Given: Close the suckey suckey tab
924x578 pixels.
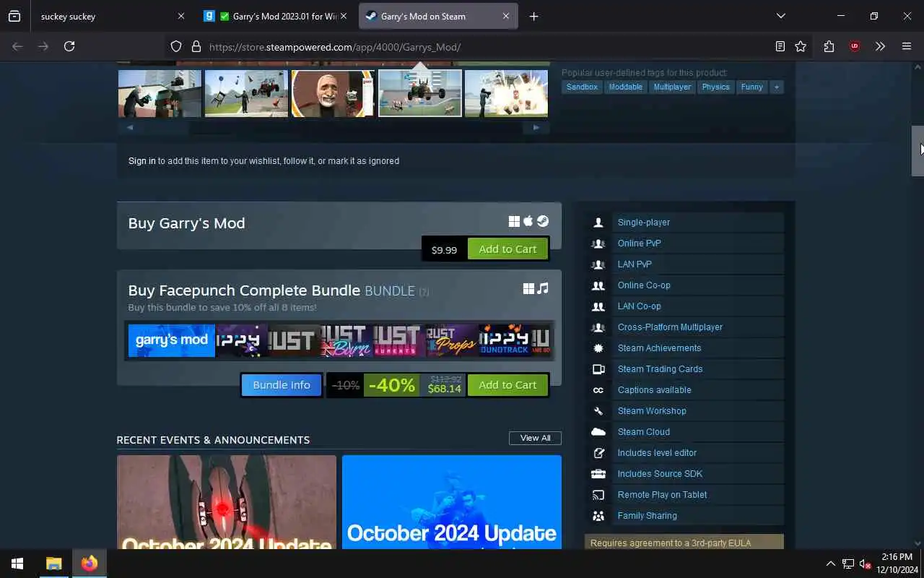Looking at the screenshot, I should pyautogui.click(x=181, y=16).
